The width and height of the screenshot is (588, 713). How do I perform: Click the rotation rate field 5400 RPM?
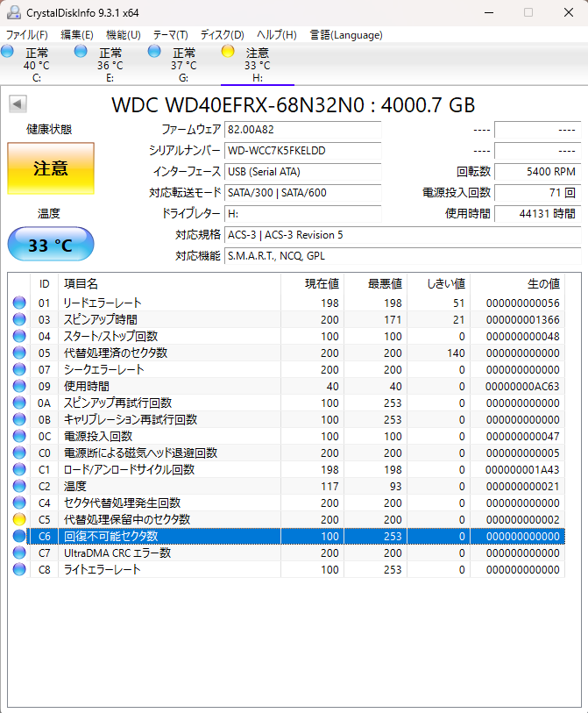click(x=537, y=172)
